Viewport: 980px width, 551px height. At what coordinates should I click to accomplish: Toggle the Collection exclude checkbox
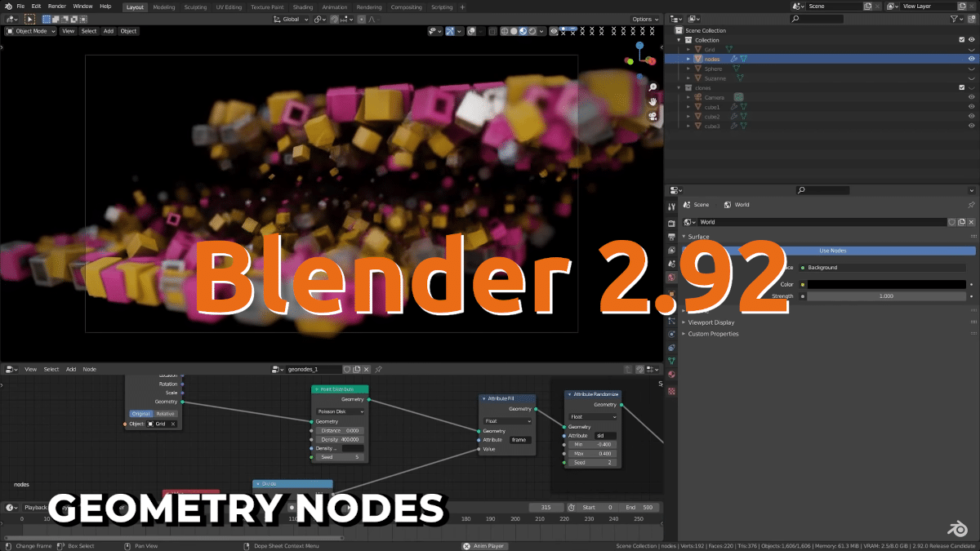tap(962, 40)
